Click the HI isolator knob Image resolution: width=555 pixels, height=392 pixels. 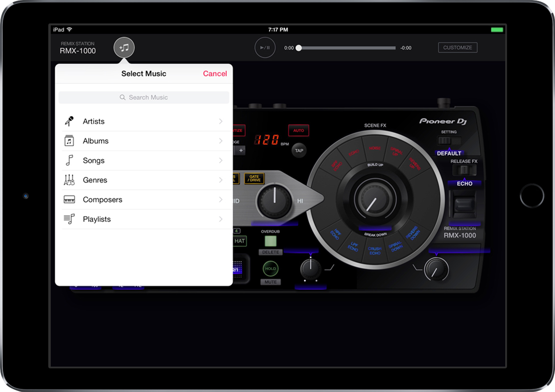(x=274, y=201)
